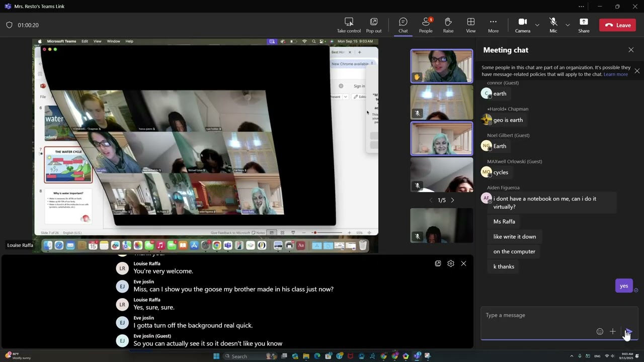This screenshot has width=644, height=362.
Task: Open the More actions menu
Action: click(493, 25)
